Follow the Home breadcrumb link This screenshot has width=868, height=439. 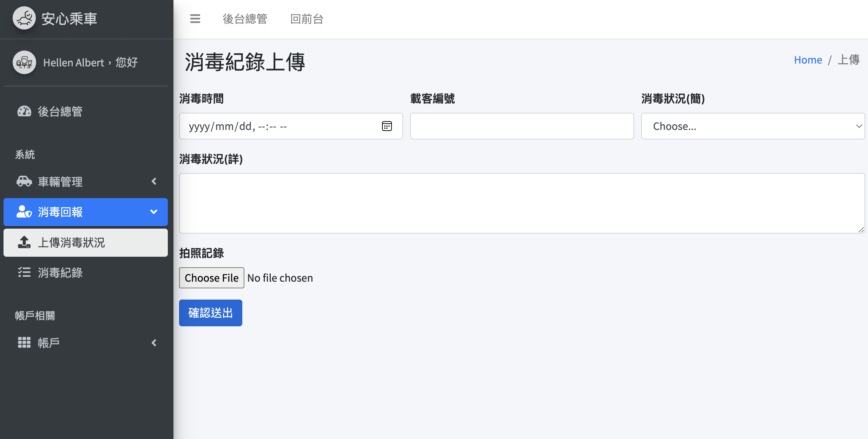808,60
